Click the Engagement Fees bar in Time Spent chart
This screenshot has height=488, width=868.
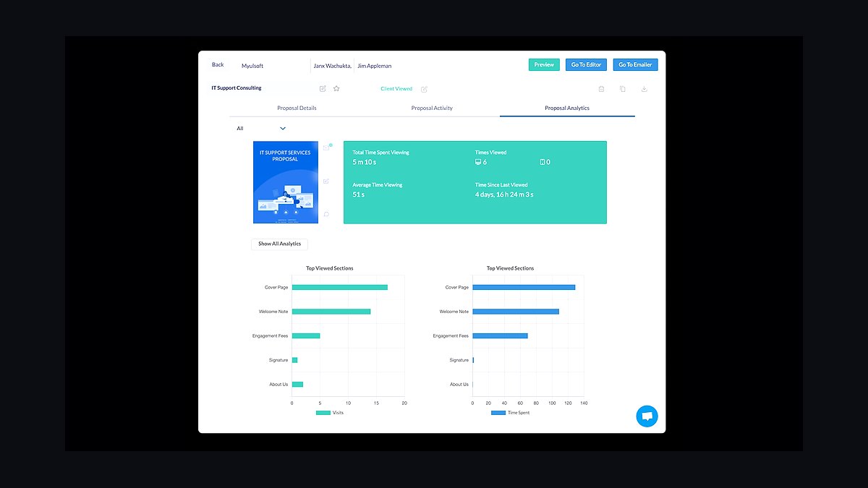click(x=500, y=335)
